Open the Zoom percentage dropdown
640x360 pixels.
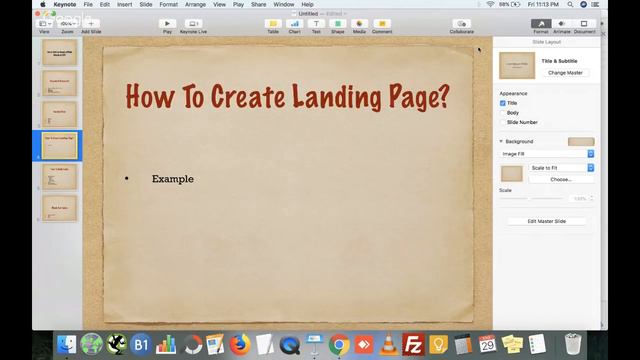(x=67, y=24)
